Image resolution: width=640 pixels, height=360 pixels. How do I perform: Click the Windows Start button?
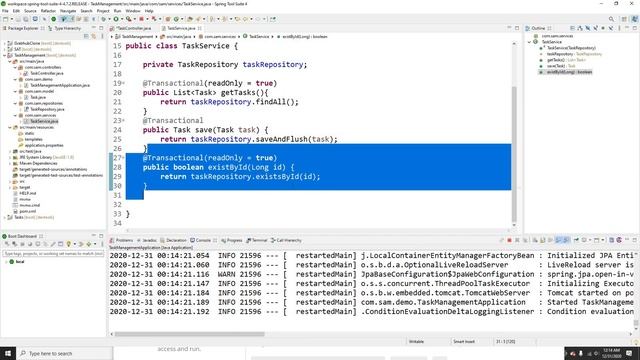[x=8, y=353]
